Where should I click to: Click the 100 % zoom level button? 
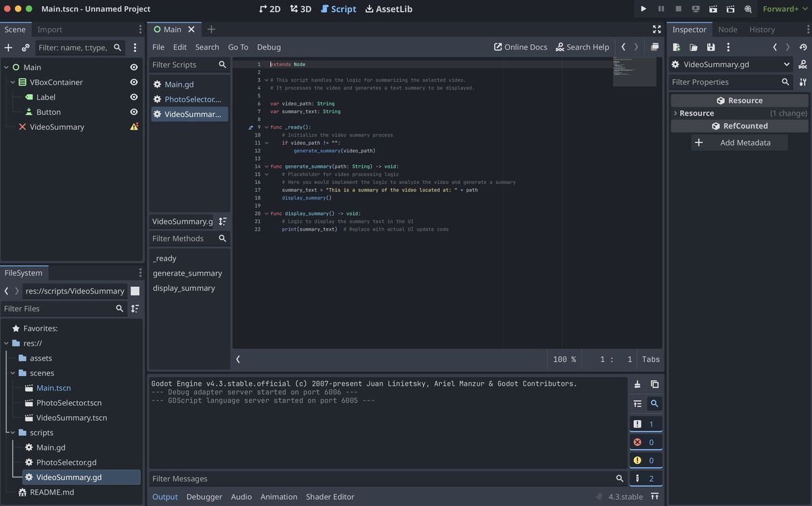564,359
